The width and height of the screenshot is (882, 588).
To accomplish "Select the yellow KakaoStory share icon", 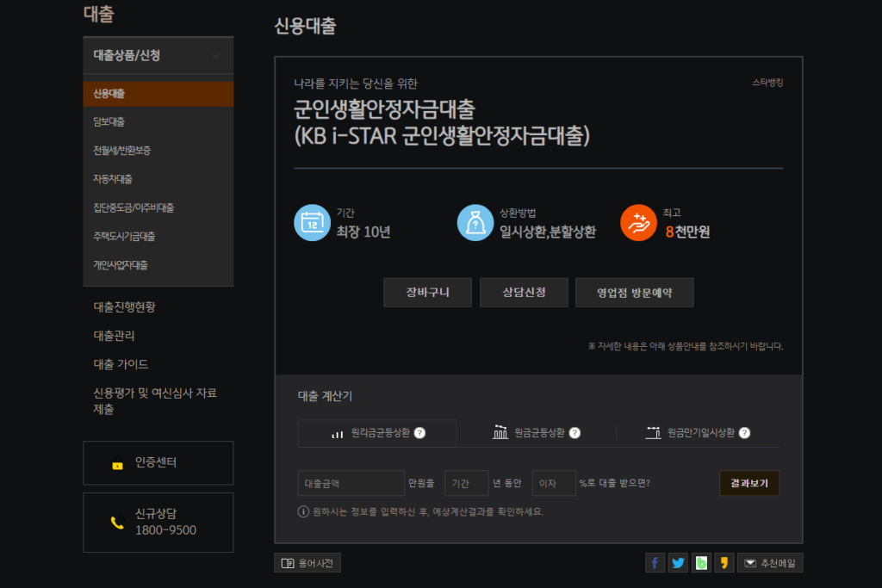I will [724, 562].
